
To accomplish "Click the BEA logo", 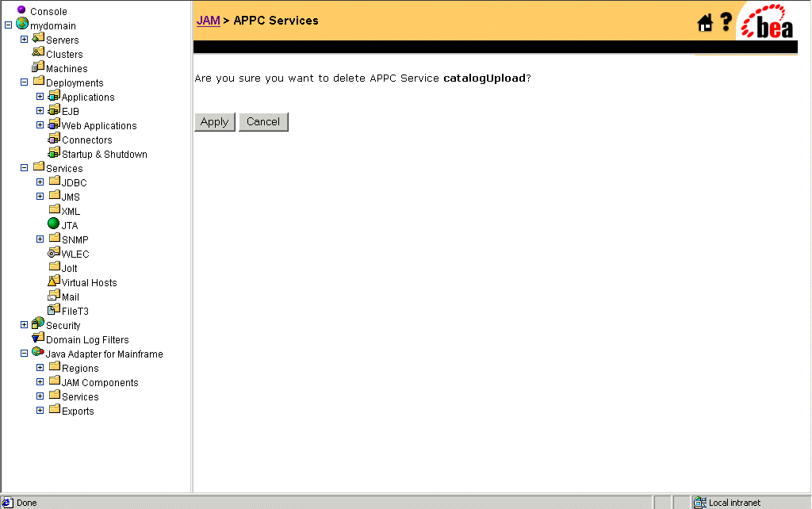I will [x=767, y=21].
